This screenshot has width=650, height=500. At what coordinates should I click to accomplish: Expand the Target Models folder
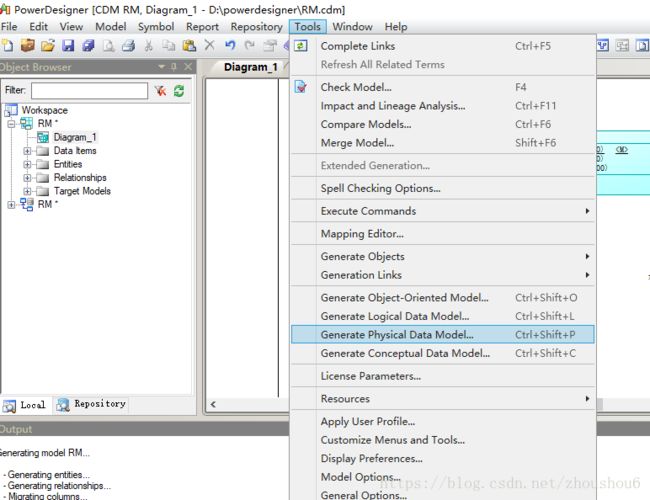[27, 191]
